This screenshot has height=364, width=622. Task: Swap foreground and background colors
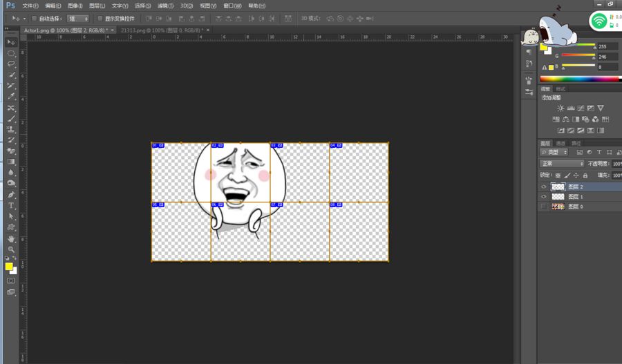[x=15, y=258]
